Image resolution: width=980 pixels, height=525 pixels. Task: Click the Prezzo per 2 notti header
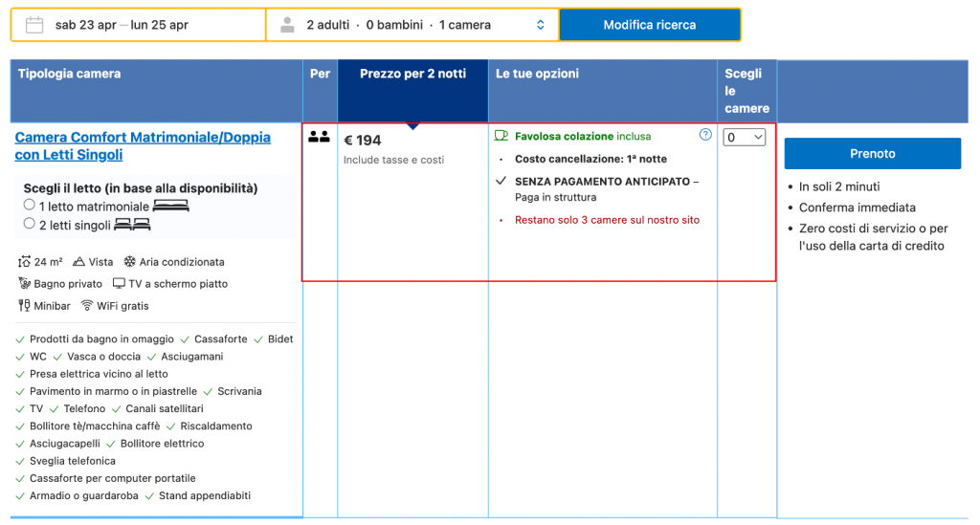click(x=412, y=74)
